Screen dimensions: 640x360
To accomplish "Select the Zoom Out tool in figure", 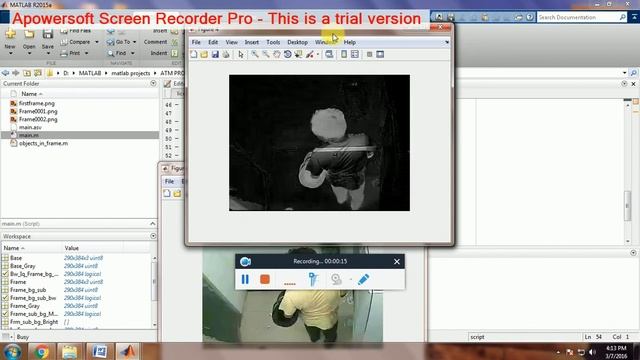I will [x=266, y=54].
